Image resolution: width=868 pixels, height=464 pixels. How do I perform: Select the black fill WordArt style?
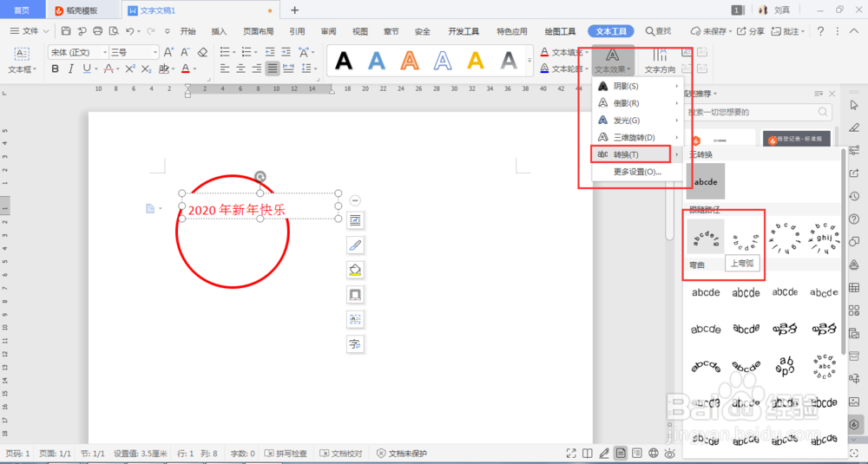[x=344, y=61]
